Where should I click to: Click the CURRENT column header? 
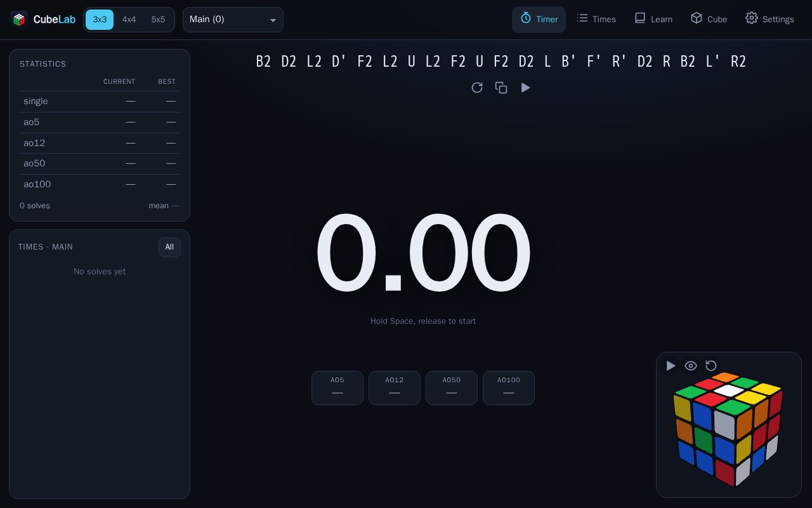pos(119,82)
